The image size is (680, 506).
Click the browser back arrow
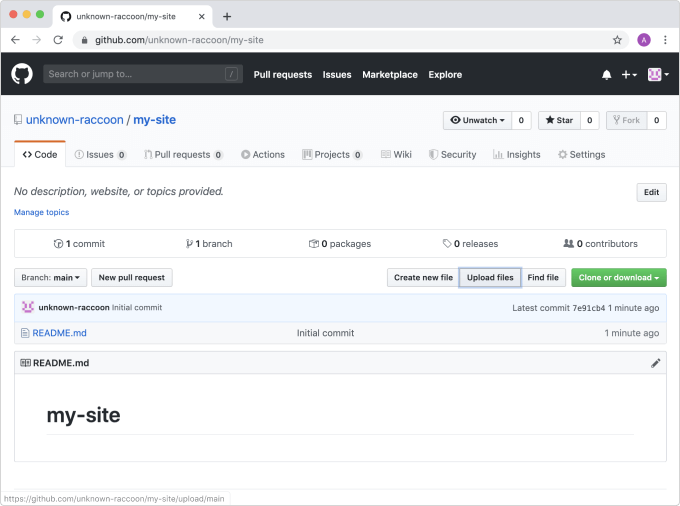16,40
